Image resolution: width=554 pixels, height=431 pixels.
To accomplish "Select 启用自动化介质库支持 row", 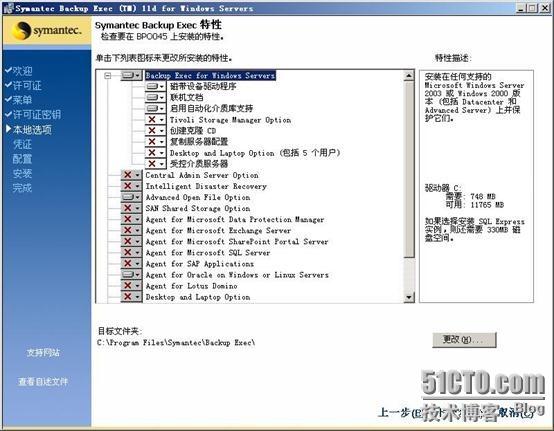I will 211,108.
